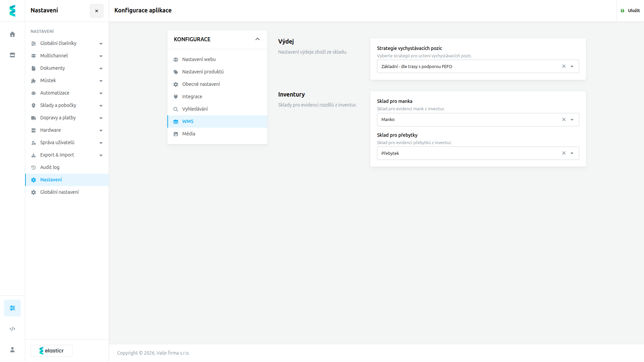Click the Dopravy a platby truck icon
644x362 pixels.
click(x=34, y=118)
